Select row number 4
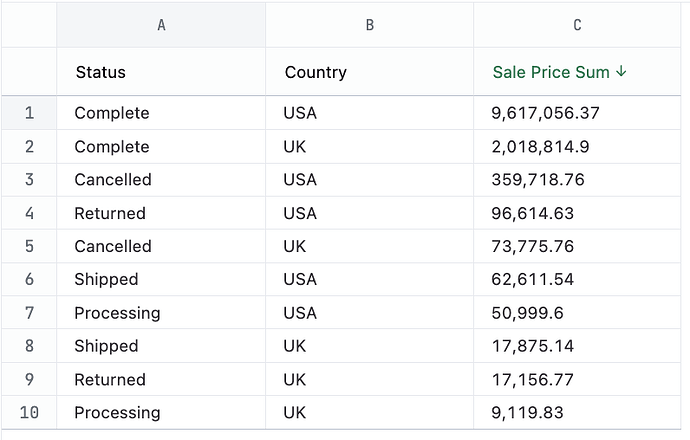Screen dimensions: 690x440 click(29, 213)
